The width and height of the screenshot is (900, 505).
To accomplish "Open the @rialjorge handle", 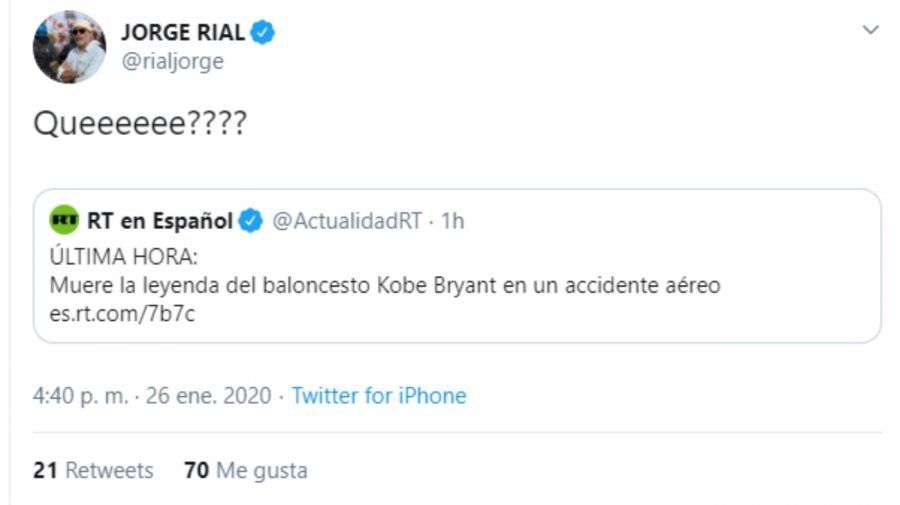I will 172,62.
